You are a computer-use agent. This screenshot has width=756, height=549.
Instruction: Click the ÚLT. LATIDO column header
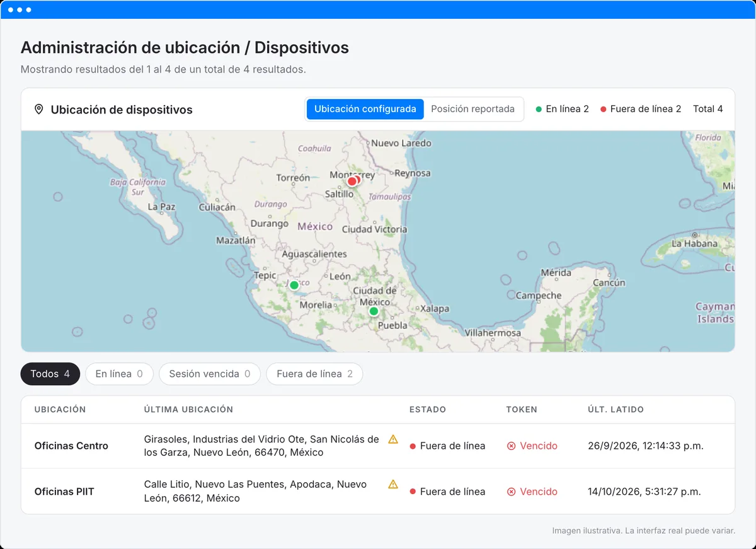616,410
